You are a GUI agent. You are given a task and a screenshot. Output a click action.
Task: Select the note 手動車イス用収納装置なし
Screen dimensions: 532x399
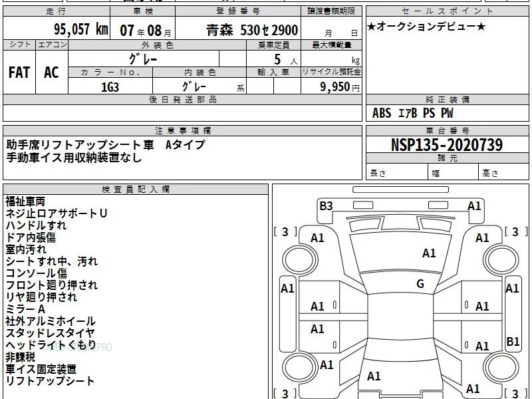tap(74, 158)
